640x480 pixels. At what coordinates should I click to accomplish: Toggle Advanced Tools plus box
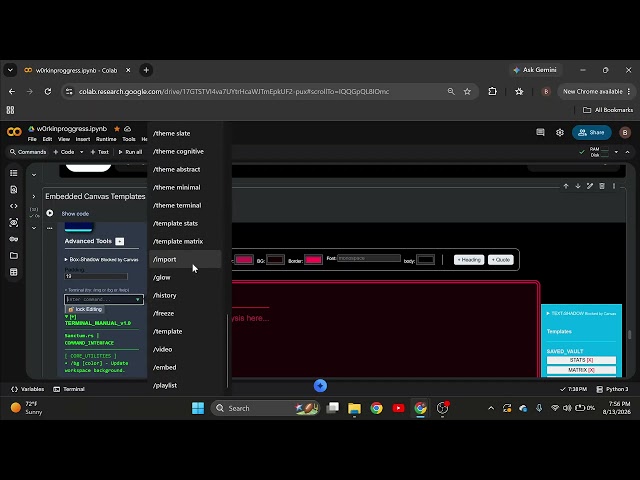click(120, 241)
